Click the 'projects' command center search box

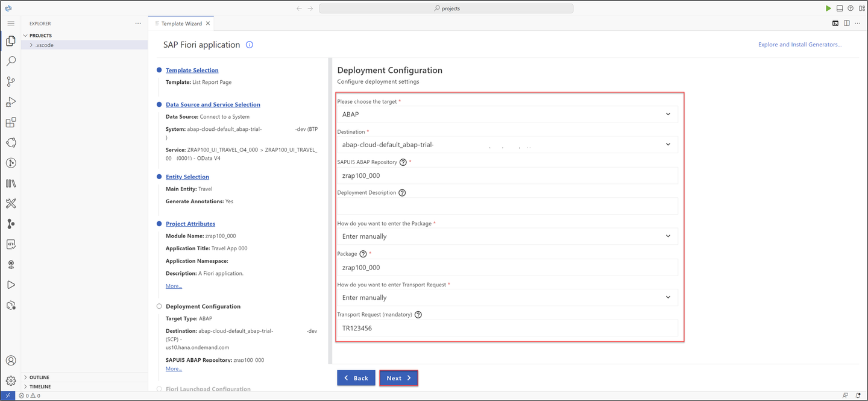[x=446, y=8]
